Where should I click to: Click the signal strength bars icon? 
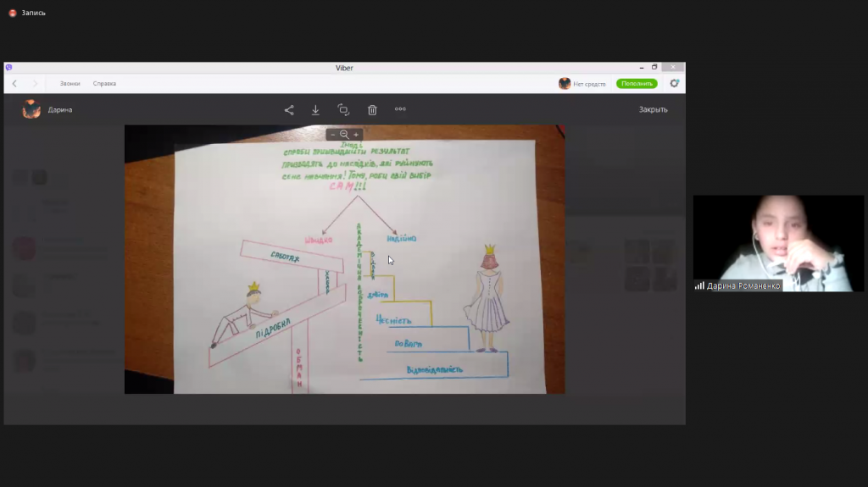click(699, 285)
